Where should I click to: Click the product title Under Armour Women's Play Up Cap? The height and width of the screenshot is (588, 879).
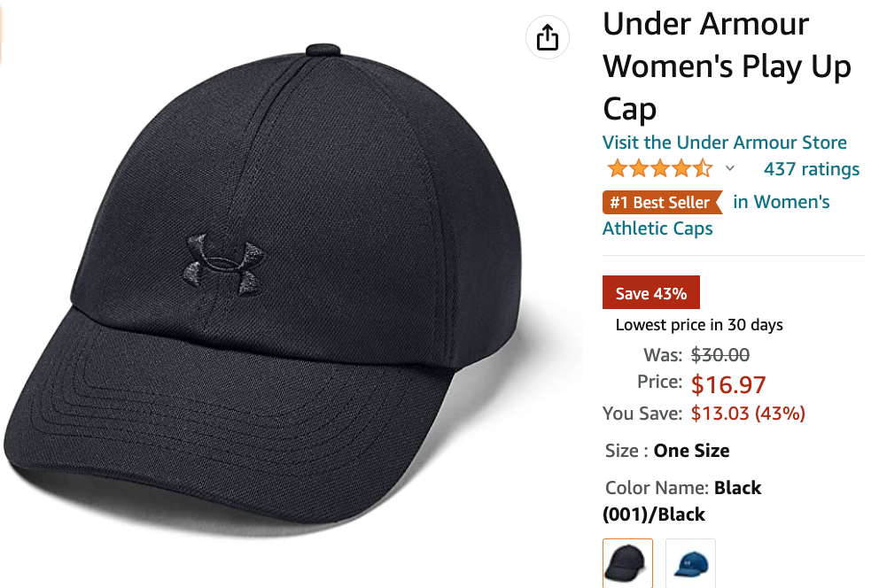pyautogui.click(x=727, y=66)
